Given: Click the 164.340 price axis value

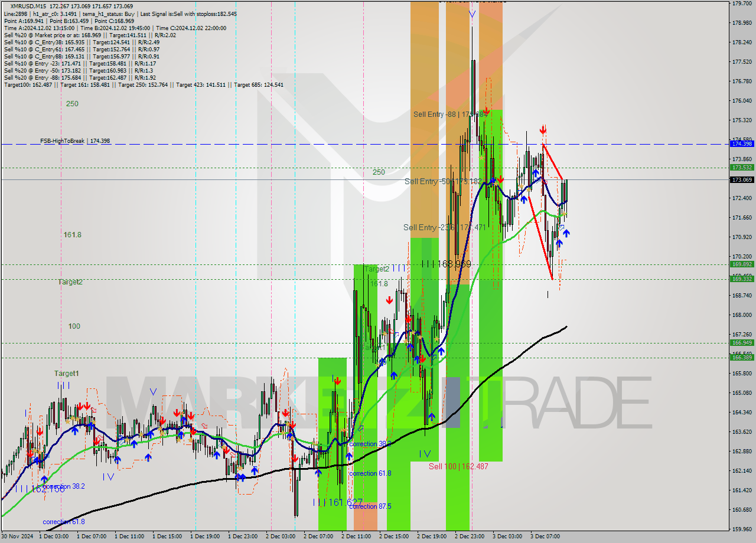Looking at the screenshot, I should pyautogui.click(x=742, y=412).
